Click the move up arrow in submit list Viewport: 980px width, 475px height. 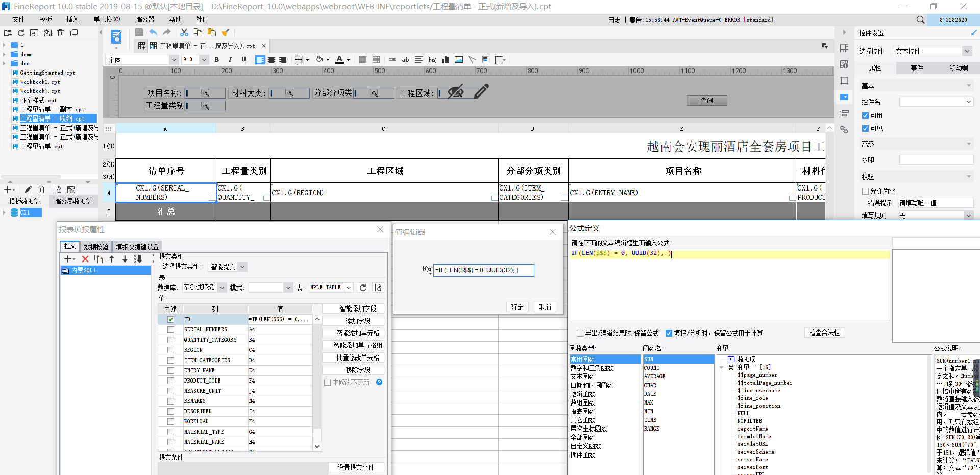coord(112,259)
